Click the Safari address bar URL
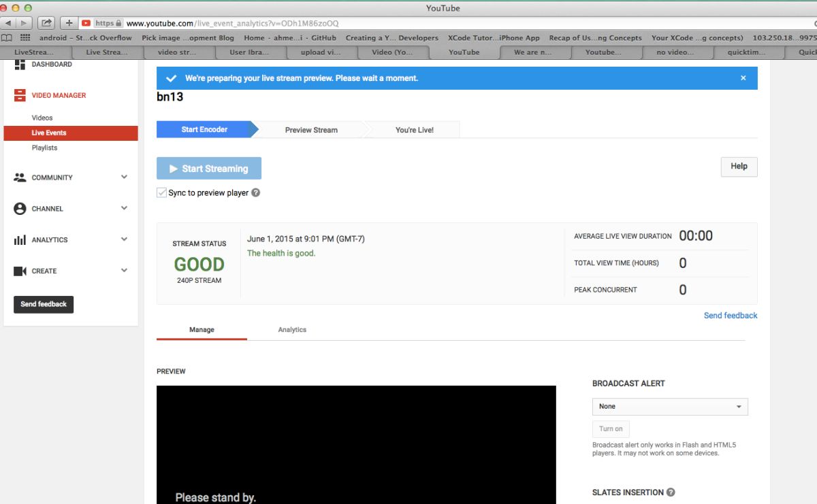Viewport: 817px width, 504px height. coord(231,23)
